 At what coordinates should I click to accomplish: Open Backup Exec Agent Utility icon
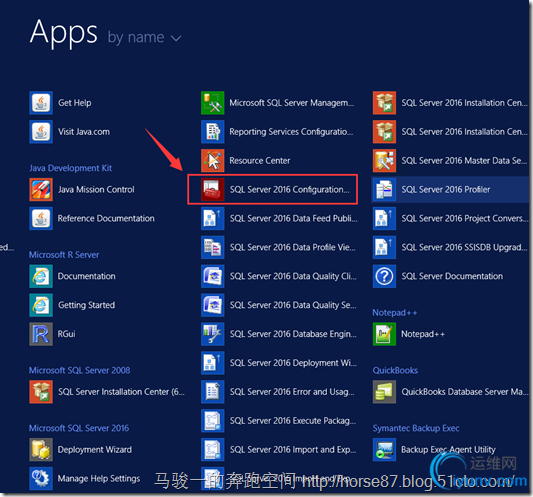click(x=384, y=449)
